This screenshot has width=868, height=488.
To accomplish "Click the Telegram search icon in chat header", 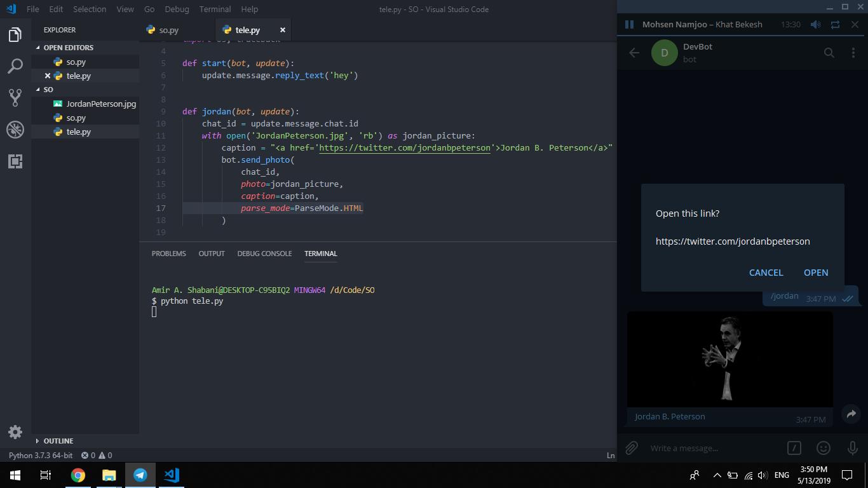I will (x=829, y=53).
